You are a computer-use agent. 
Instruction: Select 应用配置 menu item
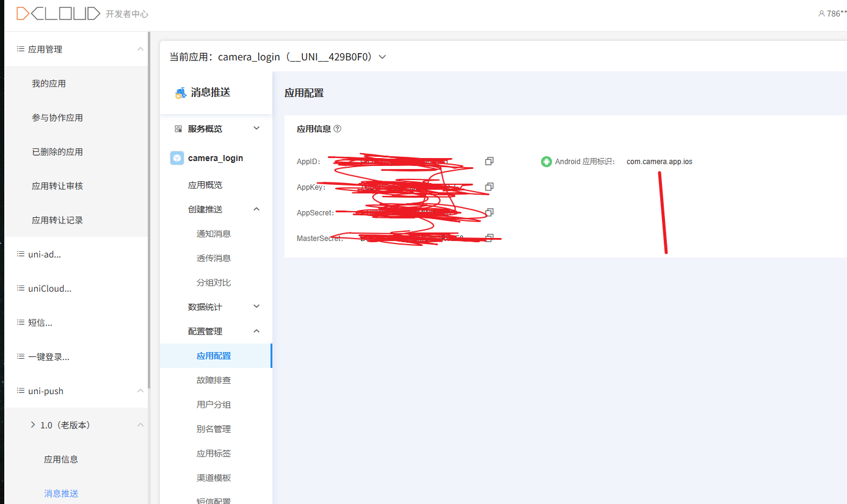[216, 356]
